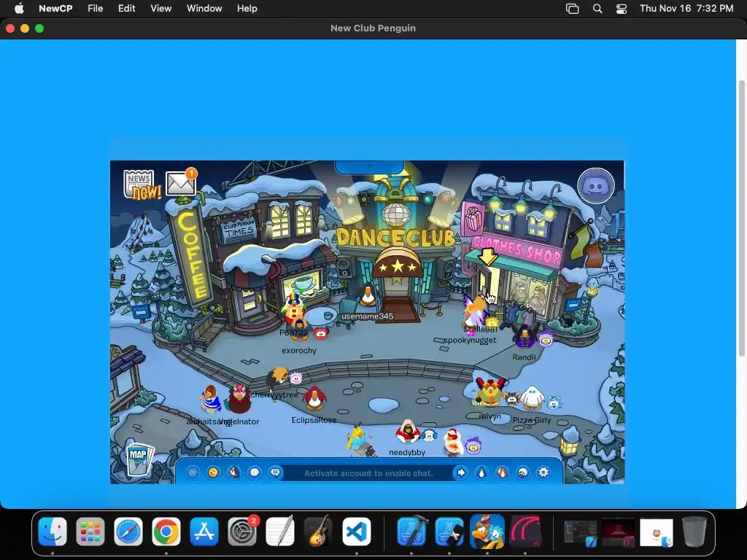747x560 pixels.
Task: Click the window's vertical scrollbar
Action: [x=741, y=218]
